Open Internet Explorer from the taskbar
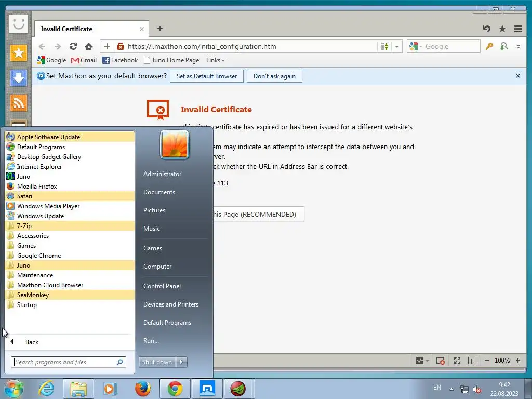The width and height of the screenshot is (532, 399). pos(46,389)
